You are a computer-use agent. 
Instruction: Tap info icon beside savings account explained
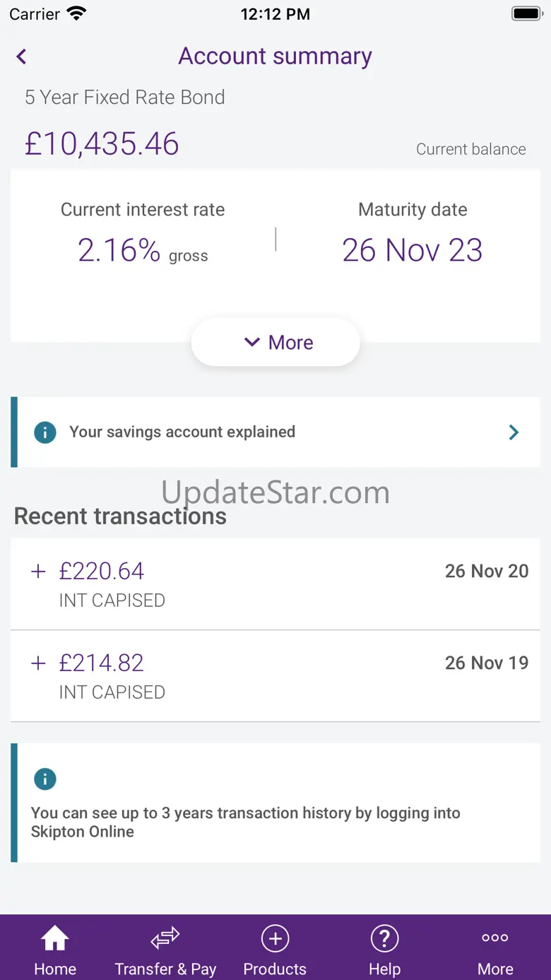45,432
